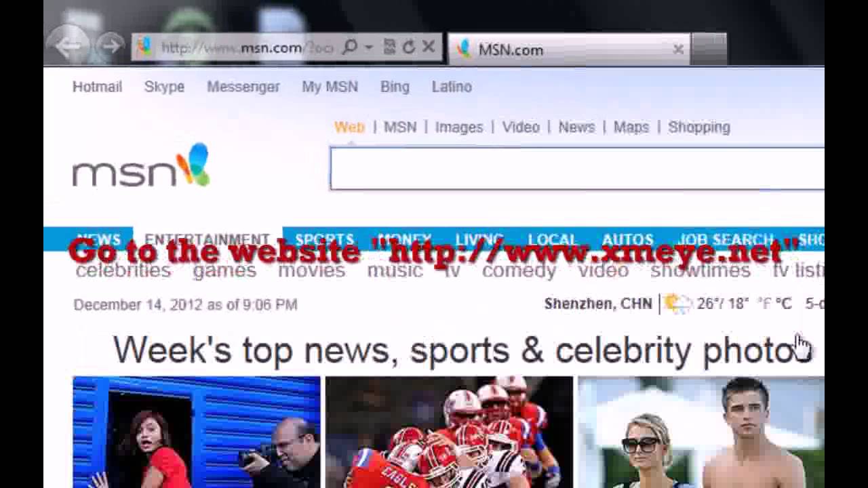This screenshot has width=868, height=488.
Task: Click the search magnifier in address bar
Action: coord(350,47)
